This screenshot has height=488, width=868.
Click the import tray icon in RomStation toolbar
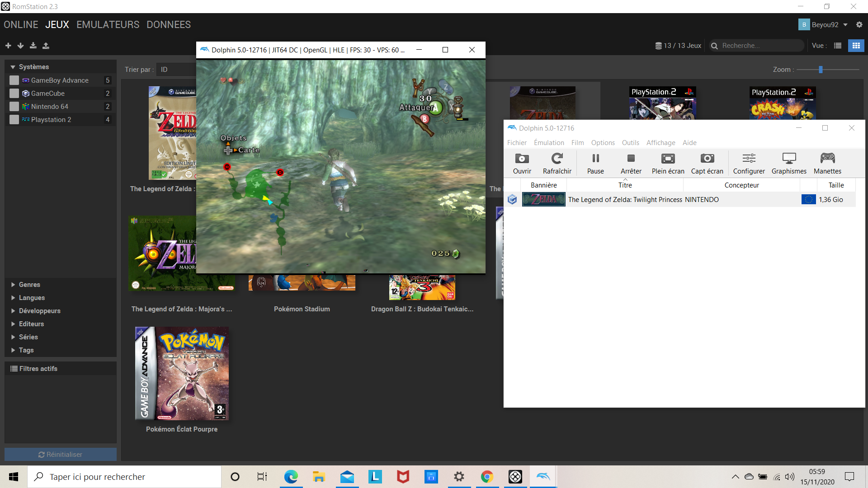pos(33,46)
